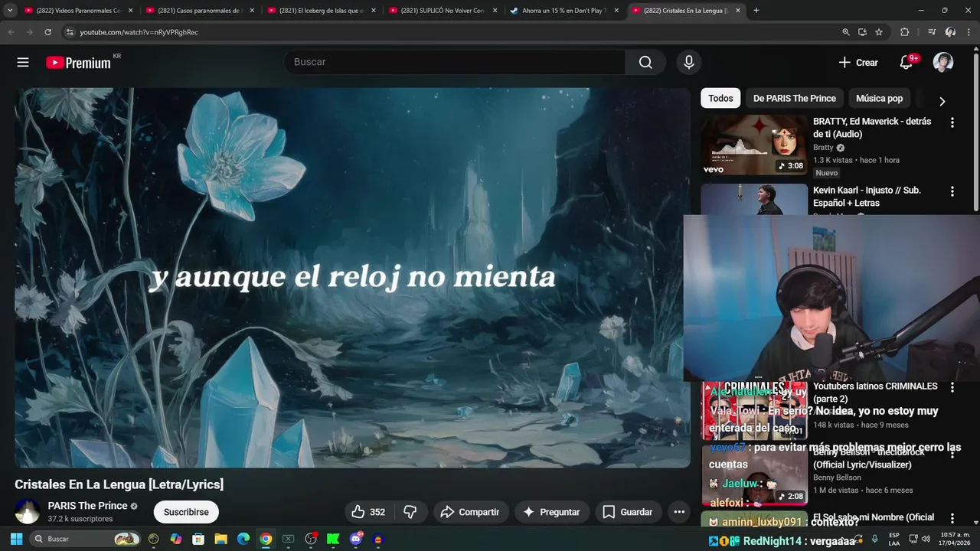The height and width of the screenshot is (551, 980).
Task: Open YouTube notifications bell
Action: [x=906, y=63]
